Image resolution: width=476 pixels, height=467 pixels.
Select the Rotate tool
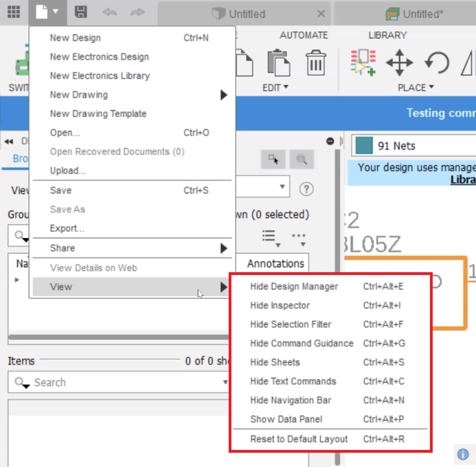(x=435, y=63)
